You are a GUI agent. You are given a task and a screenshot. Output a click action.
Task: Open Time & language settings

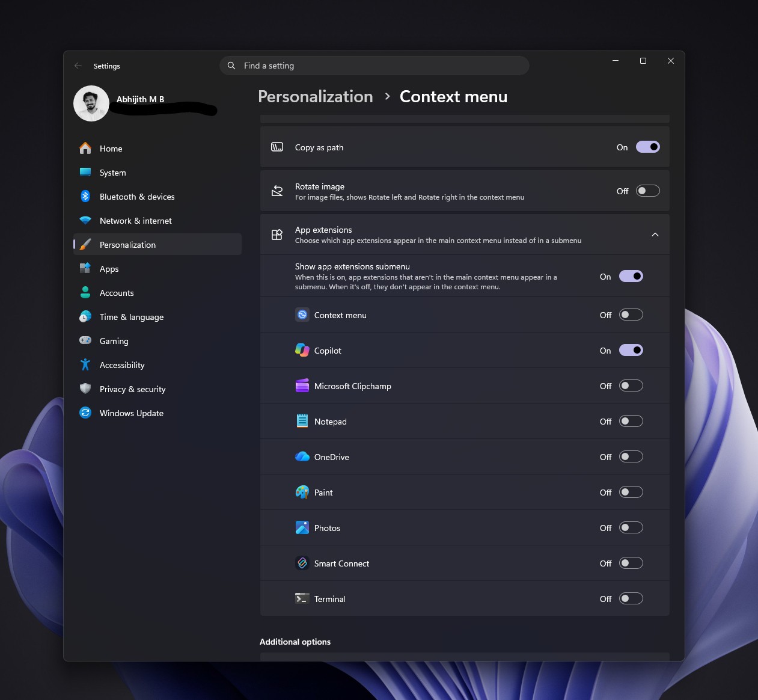pos(157,316)
